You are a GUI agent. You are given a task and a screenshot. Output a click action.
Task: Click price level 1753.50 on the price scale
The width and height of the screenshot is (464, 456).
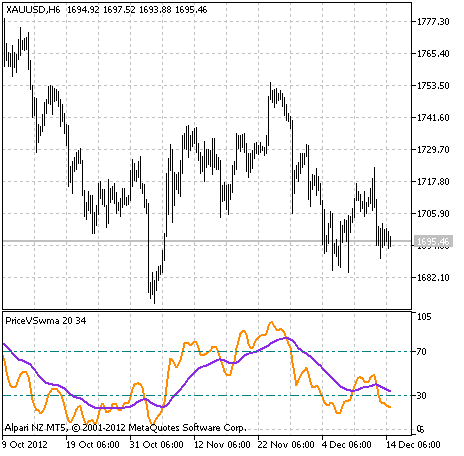pyautogui.click(x=433, y=86)
